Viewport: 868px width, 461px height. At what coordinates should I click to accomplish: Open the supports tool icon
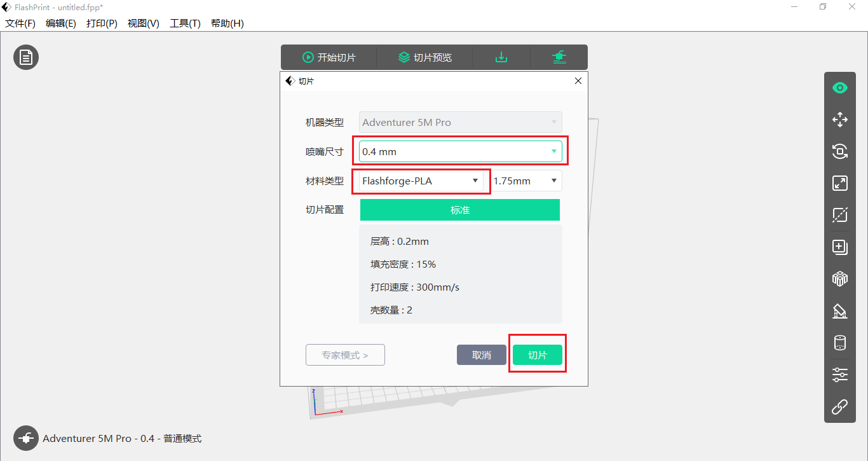coord(840,311)
